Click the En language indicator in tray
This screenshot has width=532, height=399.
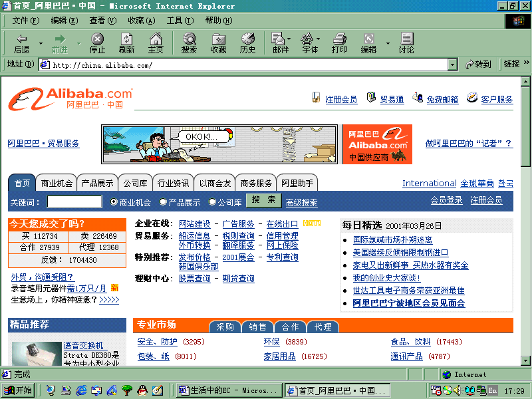pos(493,390)
